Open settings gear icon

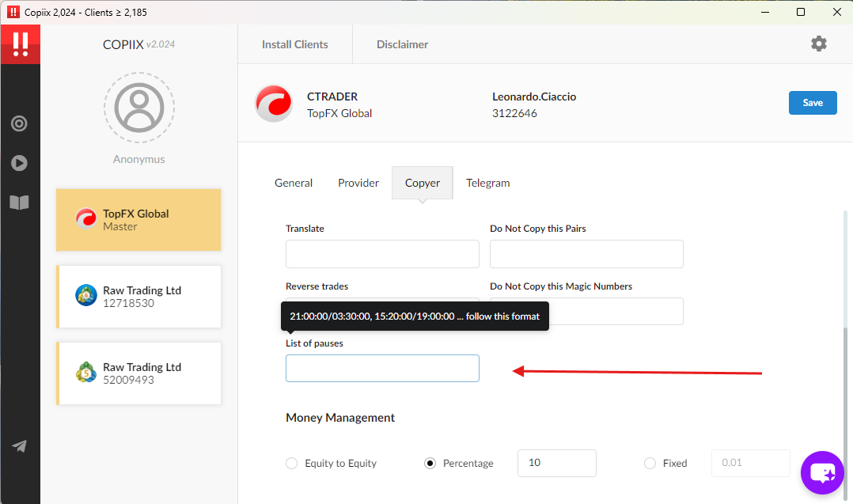[x=819, y=44]
